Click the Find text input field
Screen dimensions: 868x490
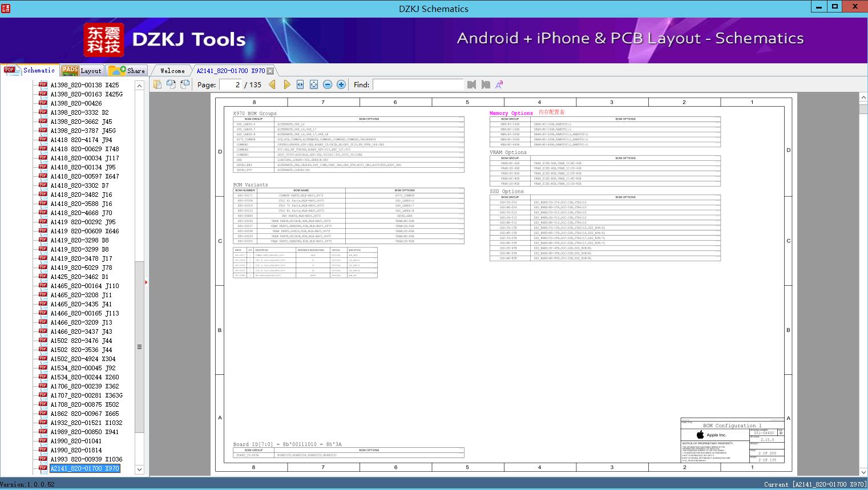(x=418, y=84)
